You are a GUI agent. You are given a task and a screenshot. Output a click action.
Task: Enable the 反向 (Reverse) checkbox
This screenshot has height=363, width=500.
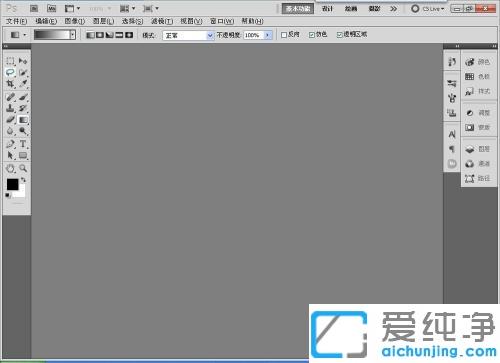(284, 35)
